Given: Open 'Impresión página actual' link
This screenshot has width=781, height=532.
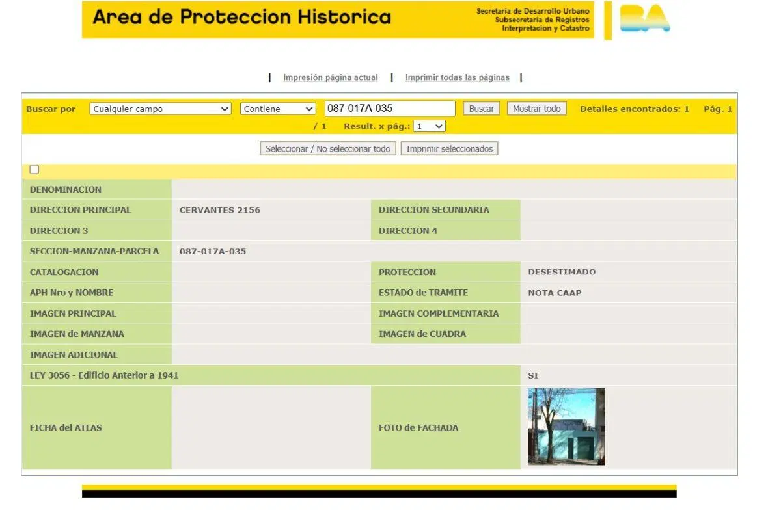Looking at the screenshot, I should (331, 77).
